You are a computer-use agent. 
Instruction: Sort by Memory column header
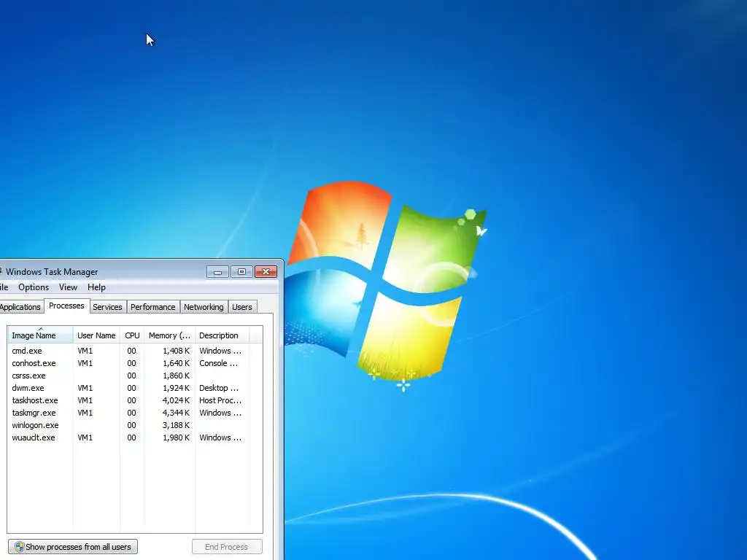[x=169, y=335]
